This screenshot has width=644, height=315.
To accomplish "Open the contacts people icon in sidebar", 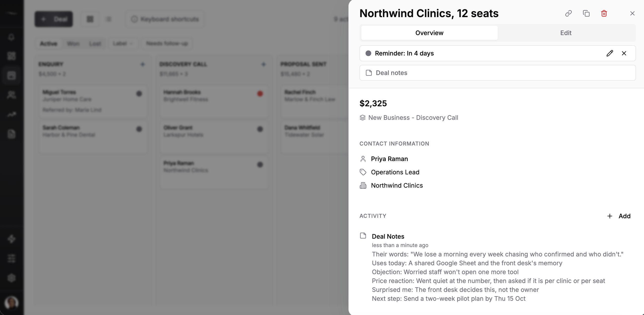I will click(11, 95).
